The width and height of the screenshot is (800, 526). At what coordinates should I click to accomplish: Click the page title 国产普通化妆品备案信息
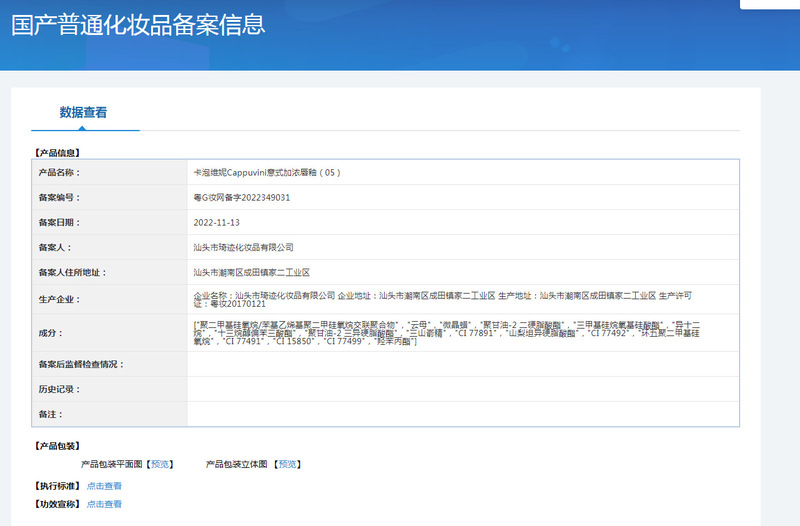coord(138,24)
